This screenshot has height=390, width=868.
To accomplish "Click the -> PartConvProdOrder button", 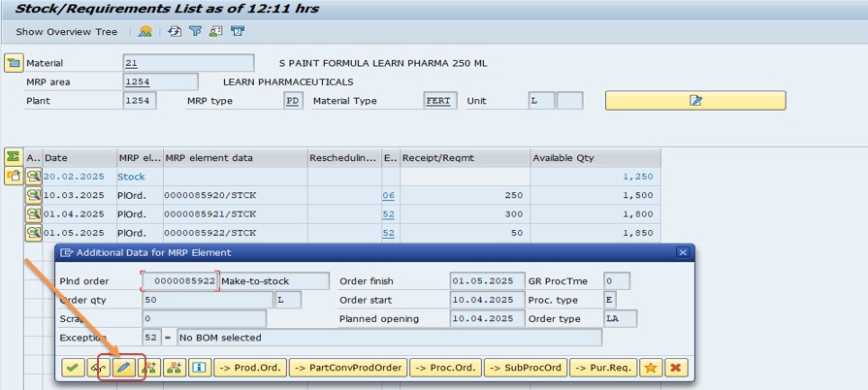I will point(348,368).
